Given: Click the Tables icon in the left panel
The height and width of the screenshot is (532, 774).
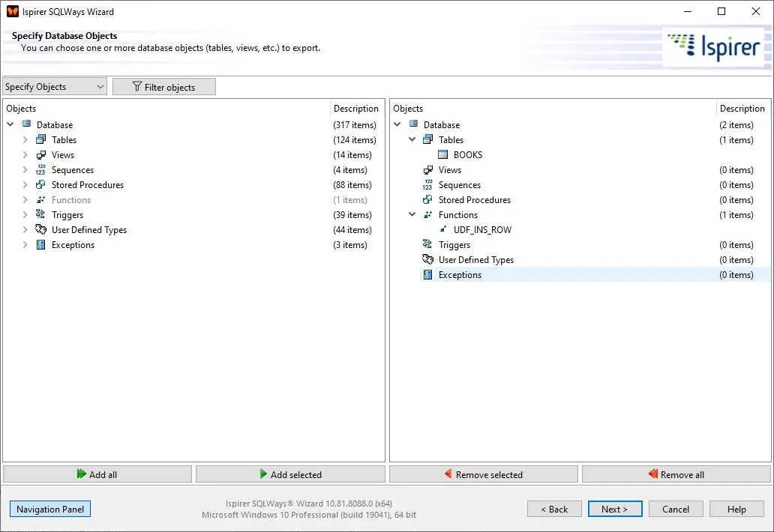Looking at the screenshot, I should (x=41, y=139).
